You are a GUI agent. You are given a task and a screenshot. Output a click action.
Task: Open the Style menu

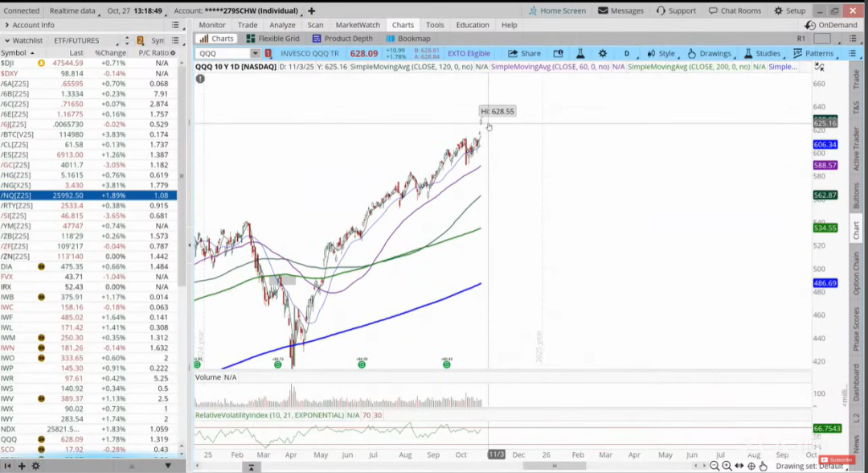pos(661,53)
